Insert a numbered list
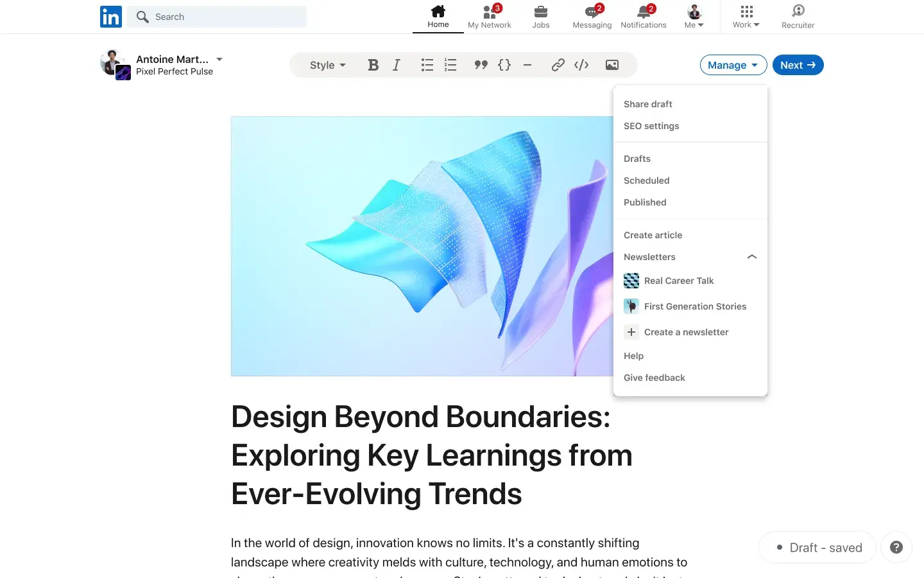Image resolution: width=924 pixels, height=578 pixels. (x=450, y=65)
